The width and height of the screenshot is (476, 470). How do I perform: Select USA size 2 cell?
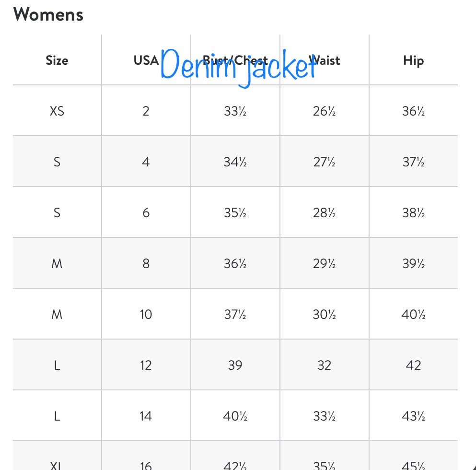click(146, 111)
